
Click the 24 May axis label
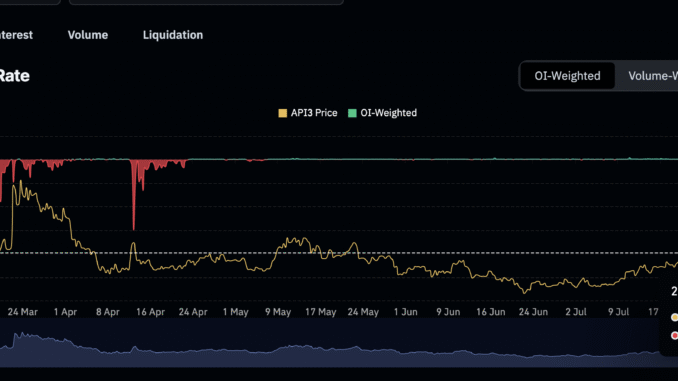coord(363,312)
